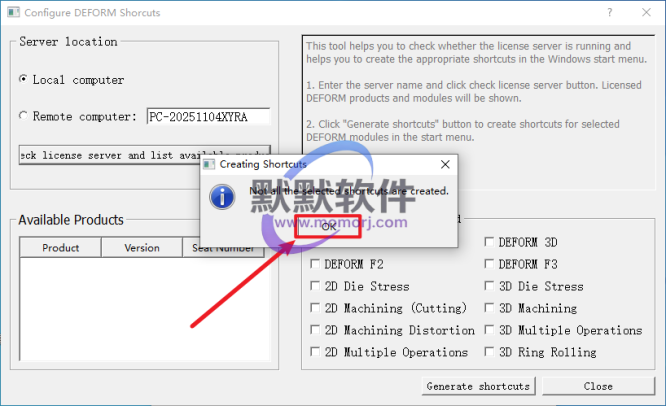The image size is (666, 406).
Task: Close the Creating Shortcuts popup with X
Action: pyautogui.click(x=444, y=163)
